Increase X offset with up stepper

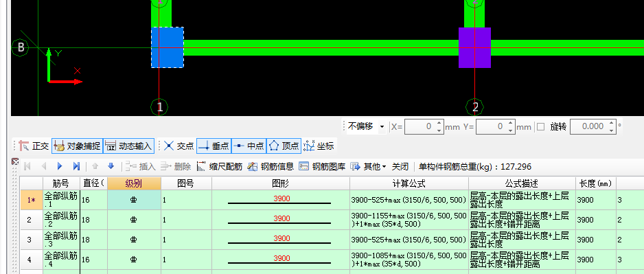[439, 123]
